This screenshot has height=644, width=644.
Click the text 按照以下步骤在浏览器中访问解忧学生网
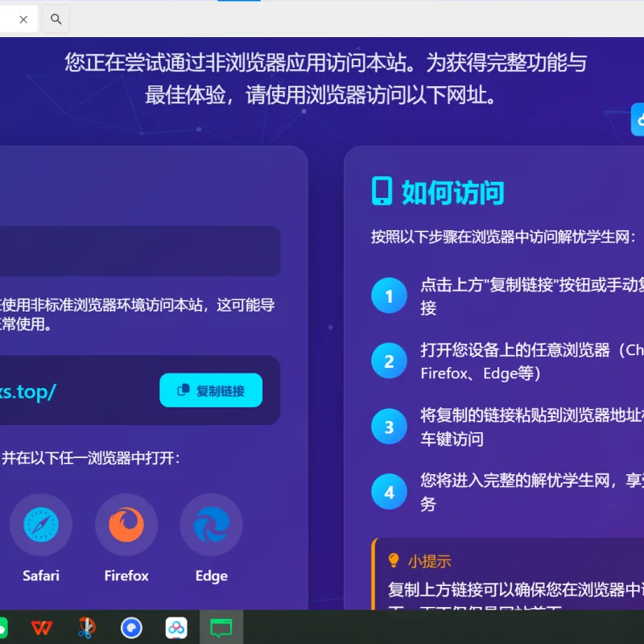[503, 237]
